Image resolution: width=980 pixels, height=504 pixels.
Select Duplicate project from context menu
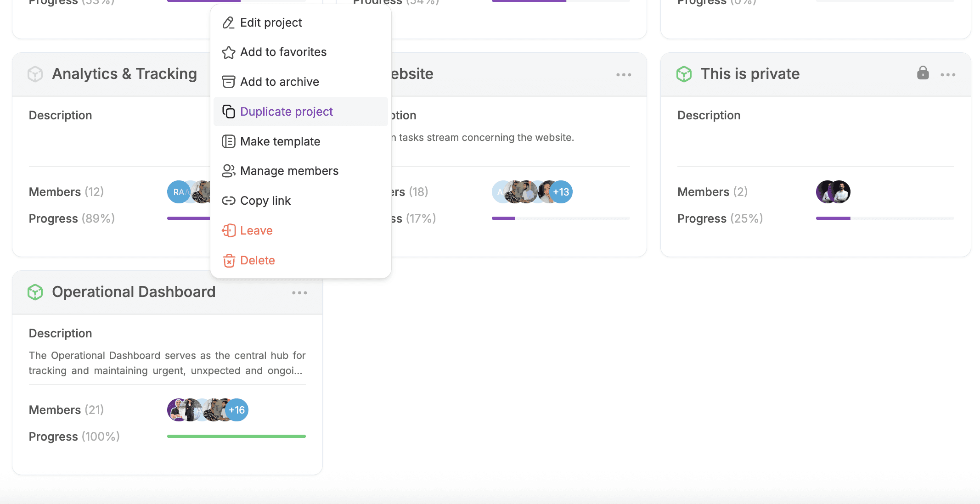pyautogui.click(x=286, y=112)
